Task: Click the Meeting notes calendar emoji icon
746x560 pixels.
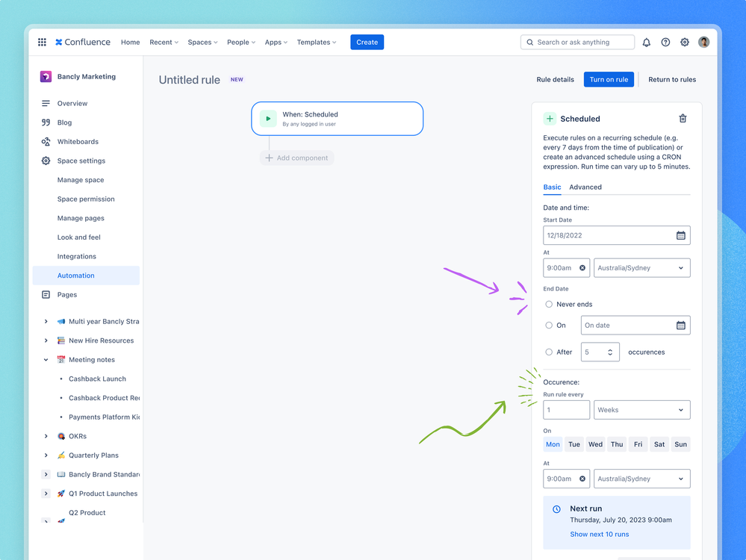Action: (61, 360)
